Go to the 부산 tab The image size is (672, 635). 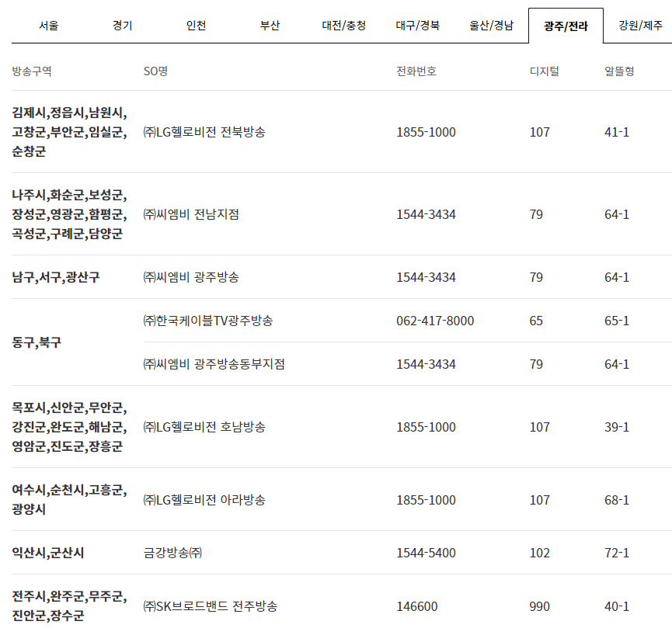click(x=270, y=26)
